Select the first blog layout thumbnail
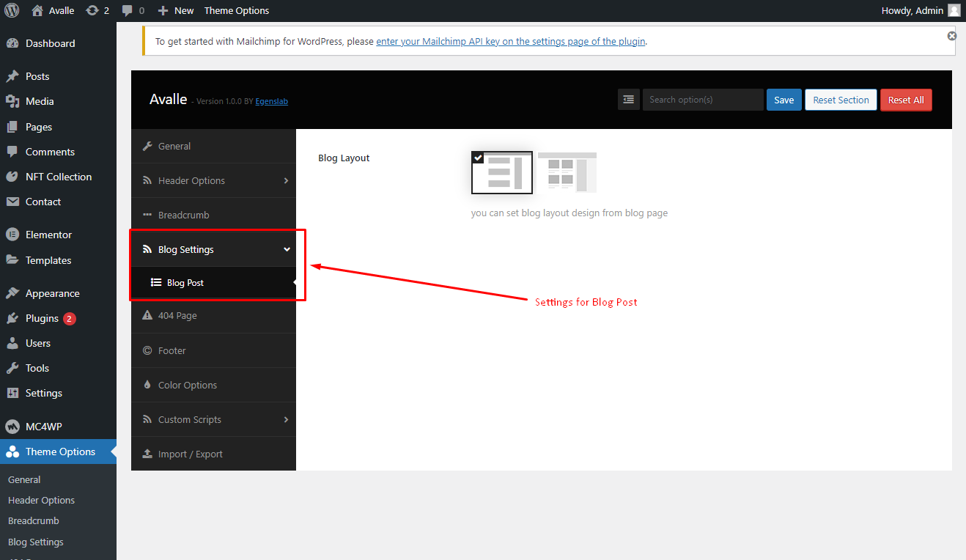966x560 pixels. tap(502, 173)
